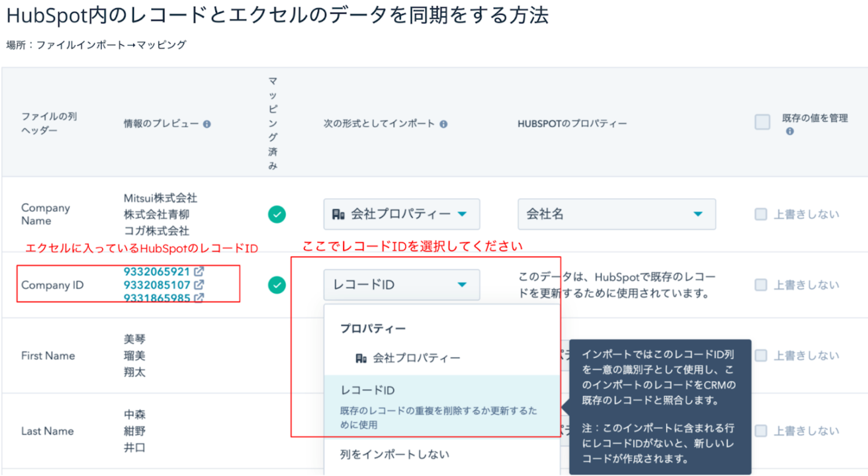Open record link 9332085107

157,285
